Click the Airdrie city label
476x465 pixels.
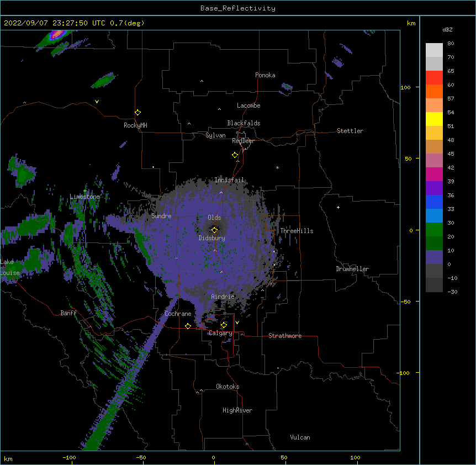click(223, 297)
